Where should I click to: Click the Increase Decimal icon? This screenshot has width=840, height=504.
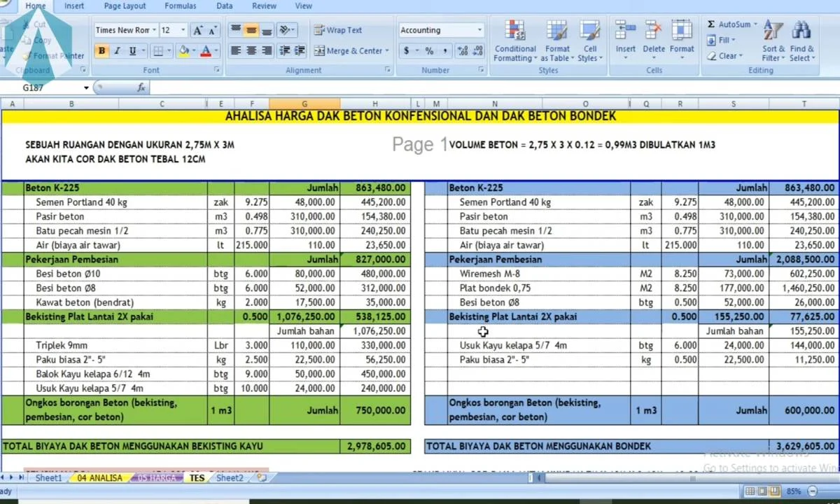[x=462, y=51]
